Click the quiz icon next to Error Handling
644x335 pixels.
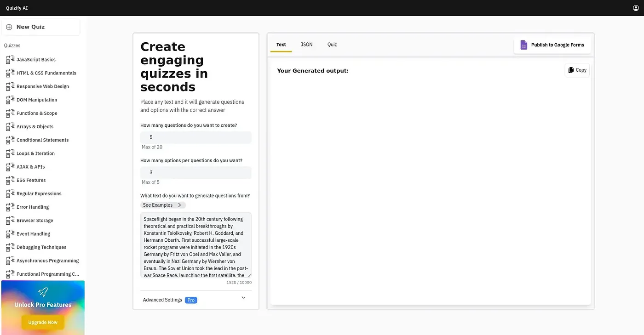[10, 207]
